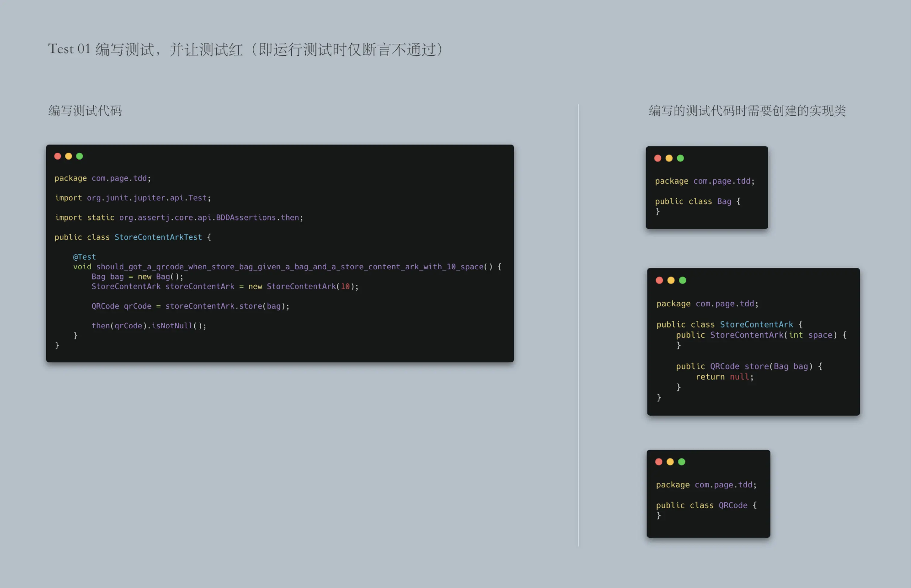Click yellow dot on Bag class window

click(x=669, y=158)
